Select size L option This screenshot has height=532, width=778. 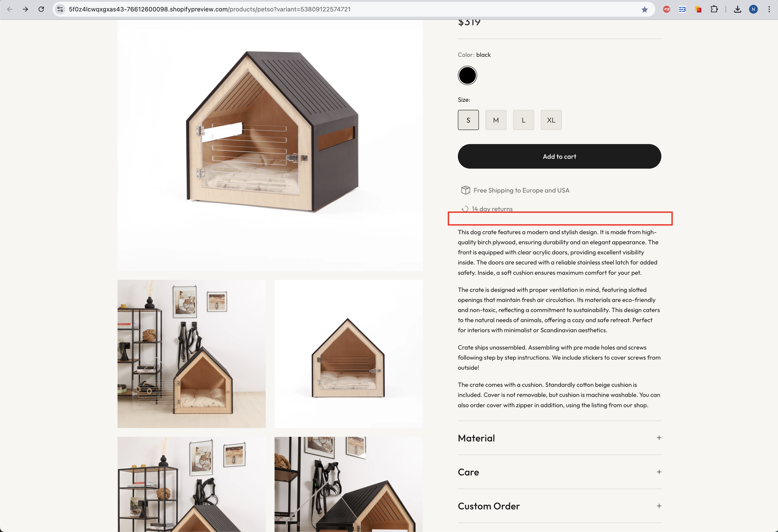click(523, 120)
